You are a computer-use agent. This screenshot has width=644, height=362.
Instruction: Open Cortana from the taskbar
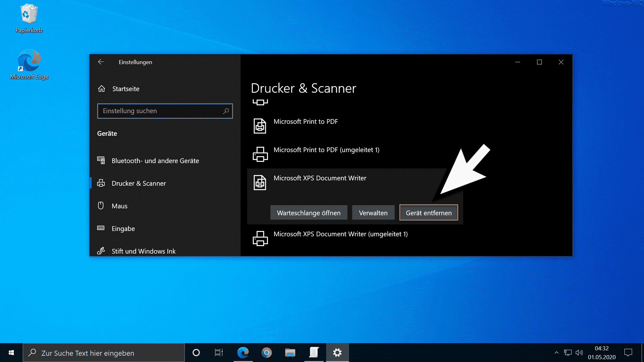pyautogui.click(x=196, y=353)
